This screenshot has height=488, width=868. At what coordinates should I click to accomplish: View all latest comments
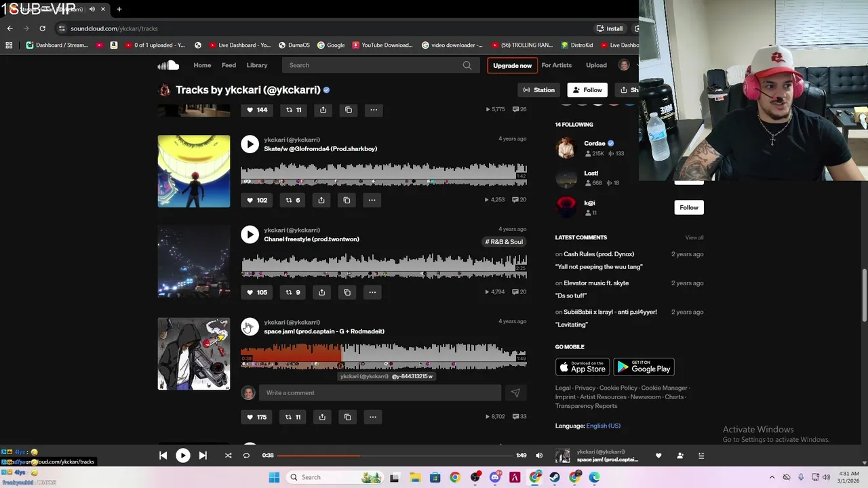(694, 237)
